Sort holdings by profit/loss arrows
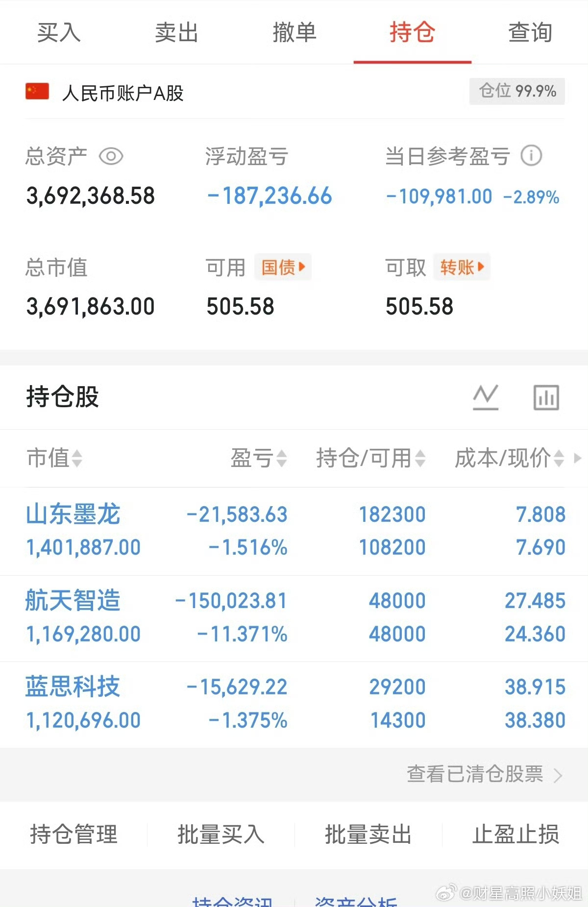The image size is (588, 907). coord(281,459)
